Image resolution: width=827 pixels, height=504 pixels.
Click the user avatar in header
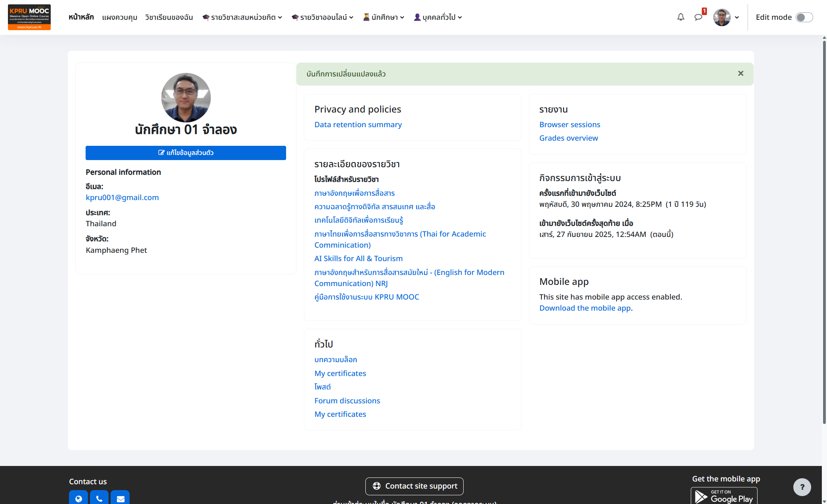click(722, 17)
